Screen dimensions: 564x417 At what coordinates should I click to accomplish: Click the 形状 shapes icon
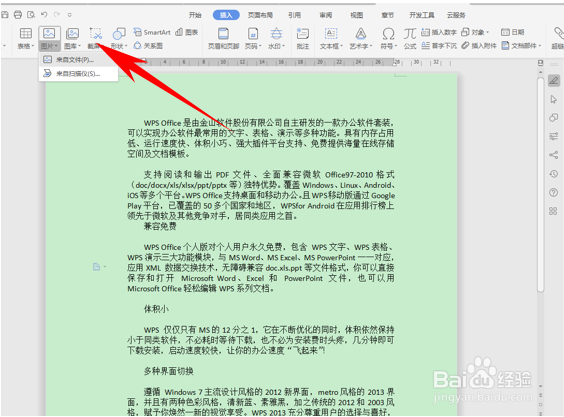[x=119, y=33]
